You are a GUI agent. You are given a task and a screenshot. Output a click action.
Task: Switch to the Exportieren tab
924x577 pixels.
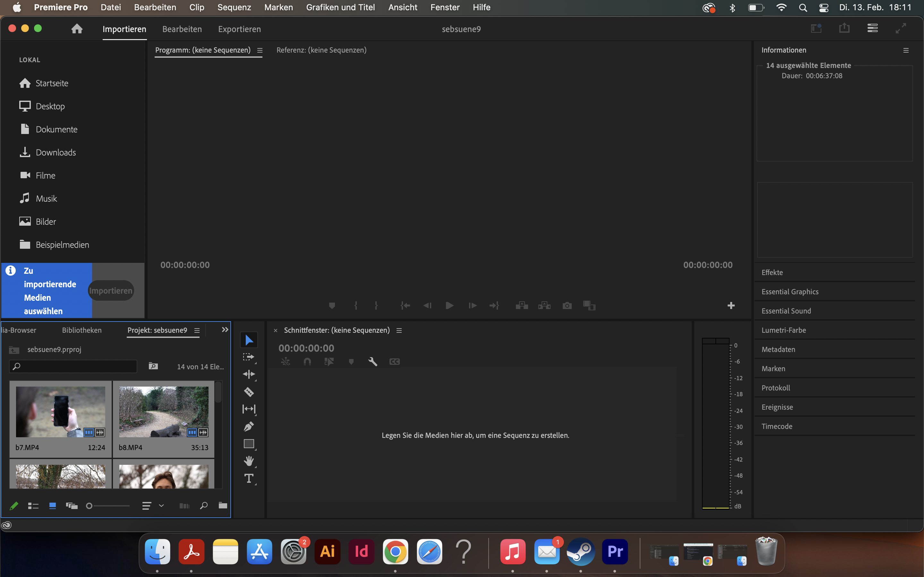coord(239,29)
